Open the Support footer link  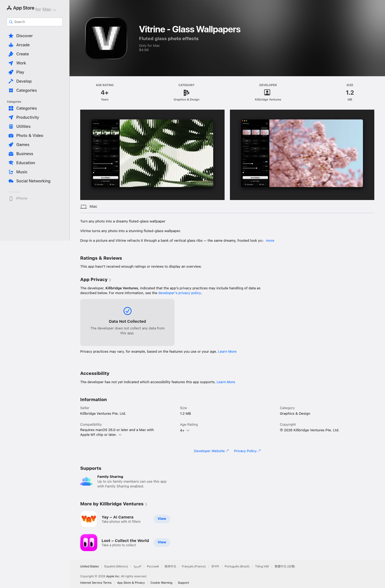point(183,583)
